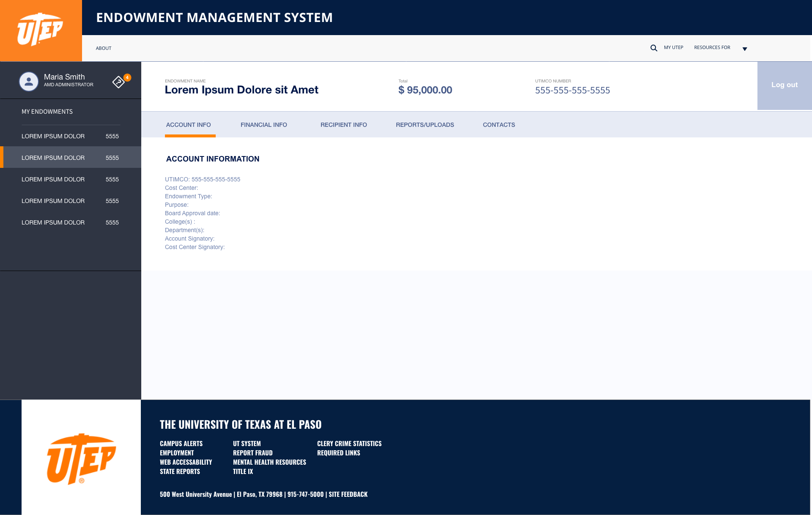Click the Account Information heading
The image size is (812, 515).
coord(213,159)
